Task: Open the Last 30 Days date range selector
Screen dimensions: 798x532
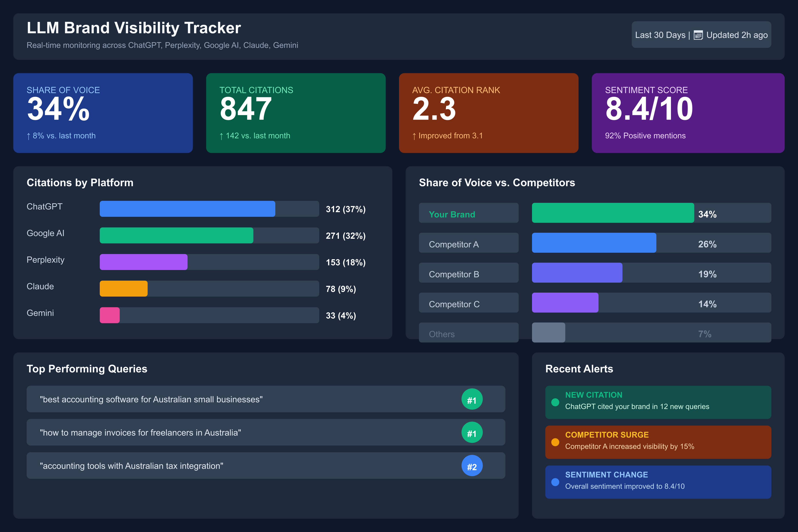Action: [660, 35]
